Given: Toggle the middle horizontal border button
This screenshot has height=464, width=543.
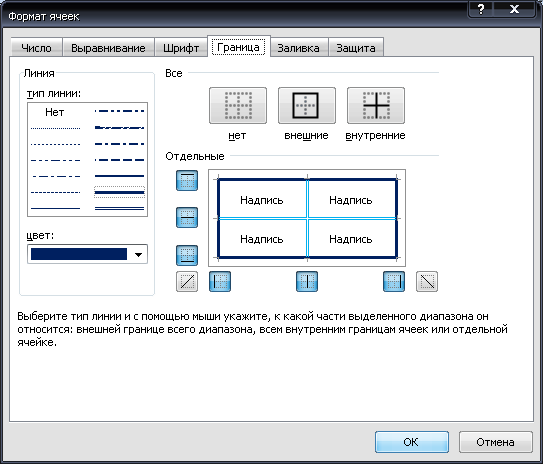Looking at the screenshot, I should click(x=187, y=217).
